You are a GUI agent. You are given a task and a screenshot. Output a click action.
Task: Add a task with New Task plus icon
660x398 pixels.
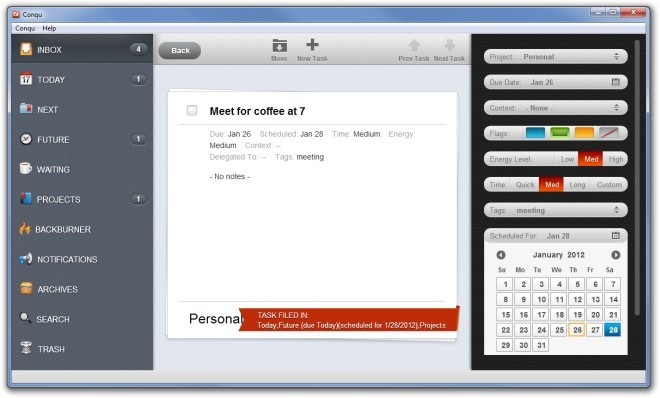click(312, 44)
